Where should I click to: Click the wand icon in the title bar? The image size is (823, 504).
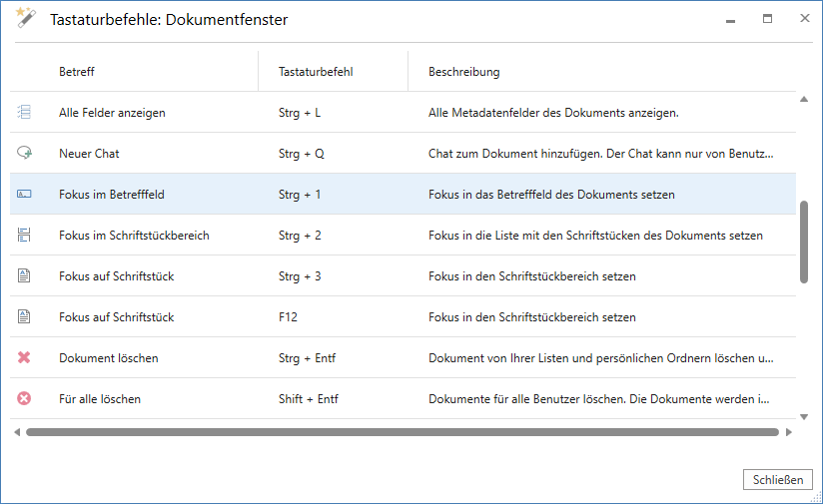(25, 18)
